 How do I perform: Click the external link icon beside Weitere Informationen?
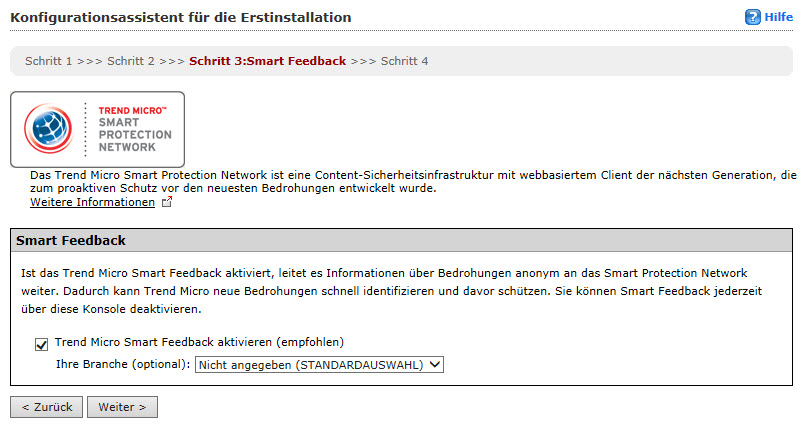[167, 203]
